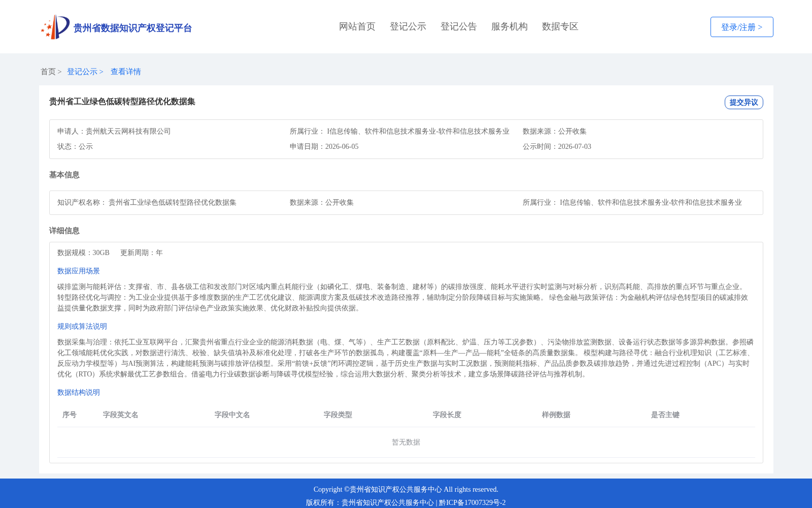Click 更新周期：年 text

(x=142, y=252)
